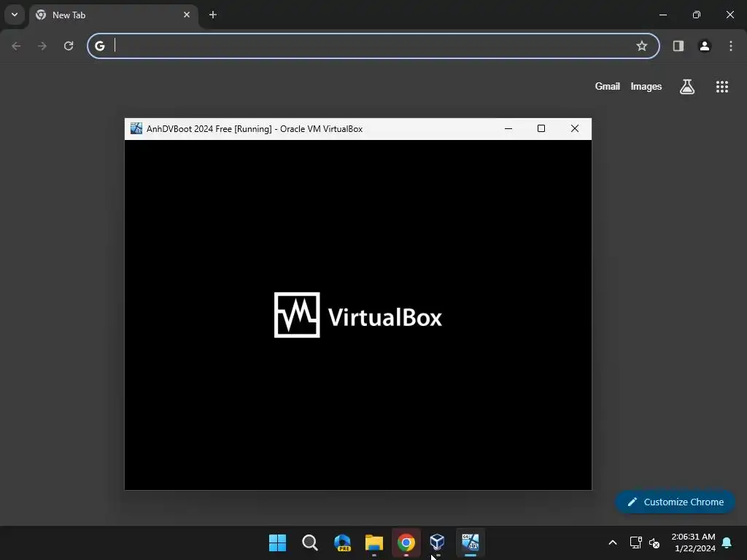
Task: Minimize the VirtualBox VM window
Action: coord(508,128)
